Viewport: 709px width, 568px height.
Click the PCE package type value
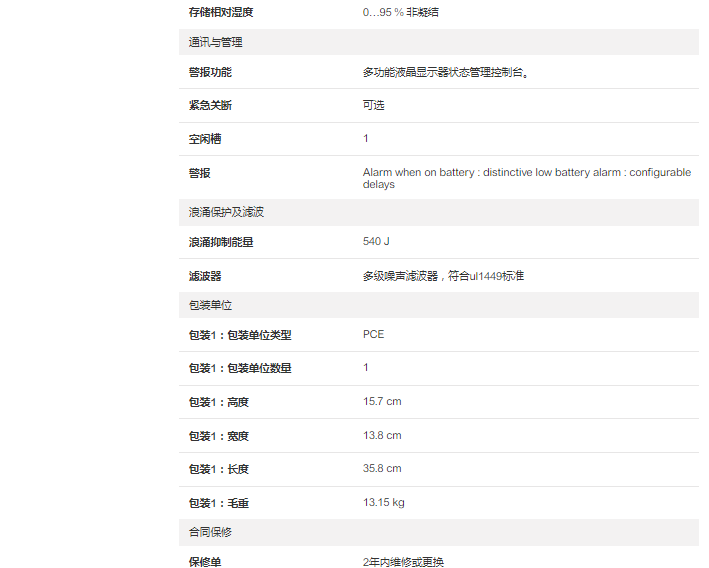click(x=373, y=334)
